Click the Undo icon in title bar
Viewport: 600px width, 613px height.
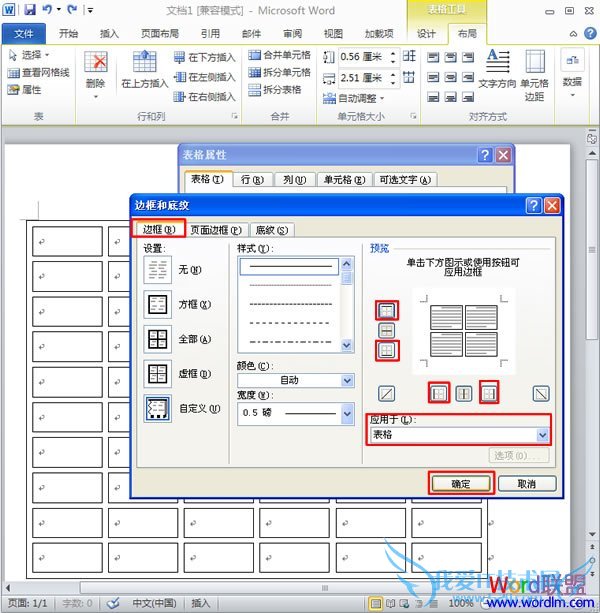pos(47,9)
